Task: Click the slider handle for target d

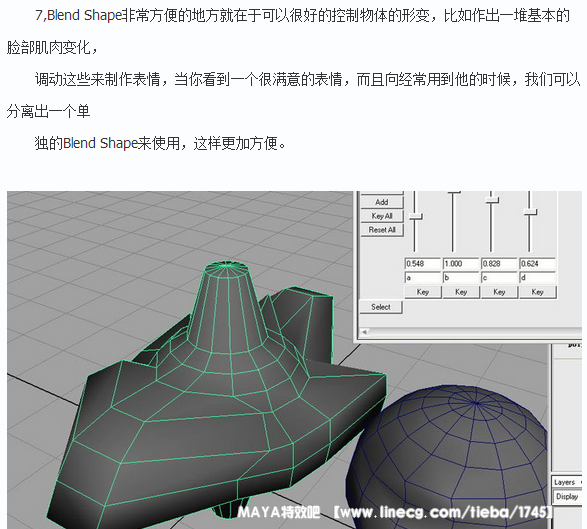Action: click(x=530, y=212)
